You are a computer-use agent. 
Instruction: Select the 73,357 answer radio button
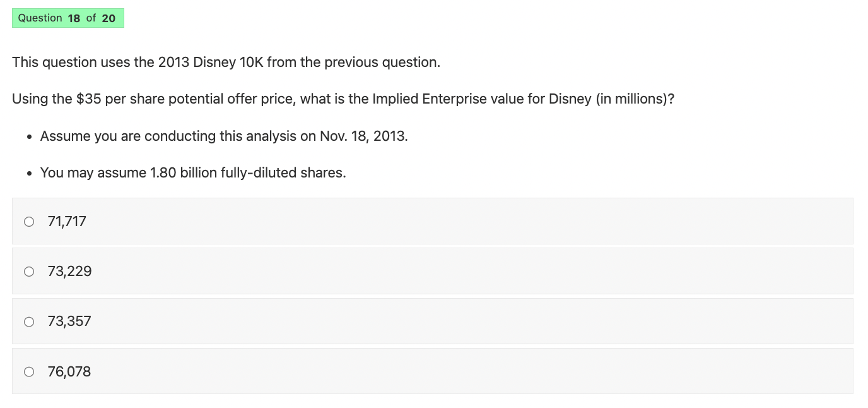point(29,321)
